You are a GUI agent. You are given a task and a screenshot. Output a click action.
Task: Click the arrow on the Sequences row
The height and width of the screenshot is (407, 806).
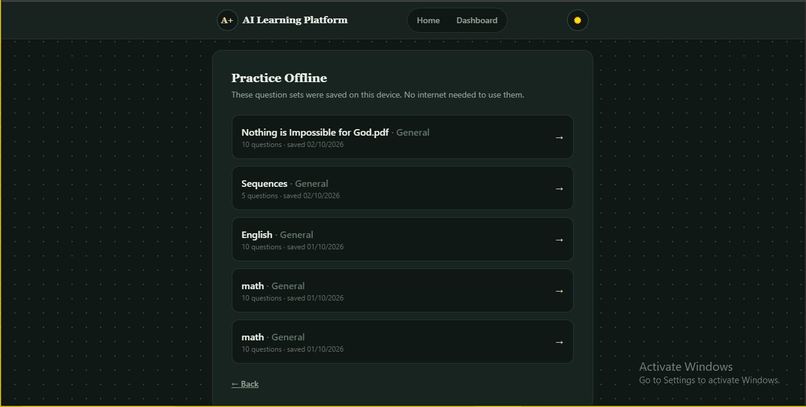[x=559, y=189]
